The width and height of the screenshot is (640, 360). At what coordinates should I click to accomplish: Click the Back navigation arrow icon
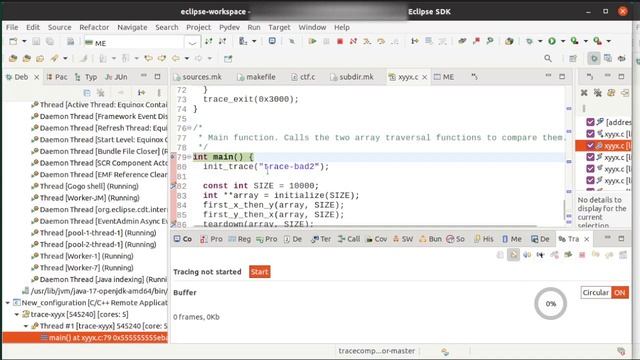(x=176, y=58)
